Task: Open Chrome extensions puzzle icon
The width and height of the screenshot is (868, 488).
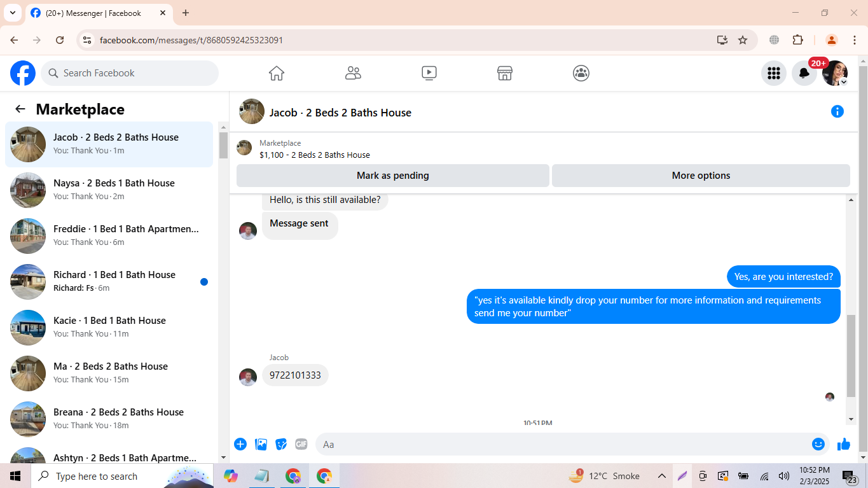Action: coord(798,40)
